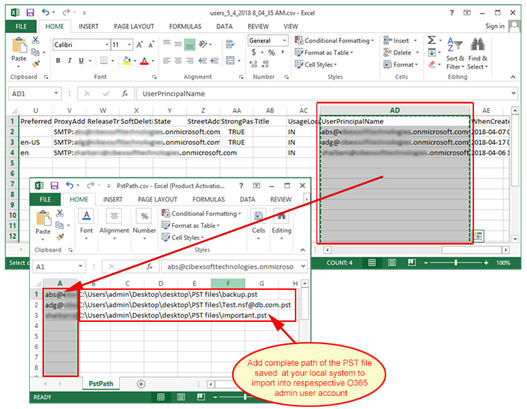527x409 pixels.
Task: Open Editing group button in PstPath window
Action: [281, 224]
